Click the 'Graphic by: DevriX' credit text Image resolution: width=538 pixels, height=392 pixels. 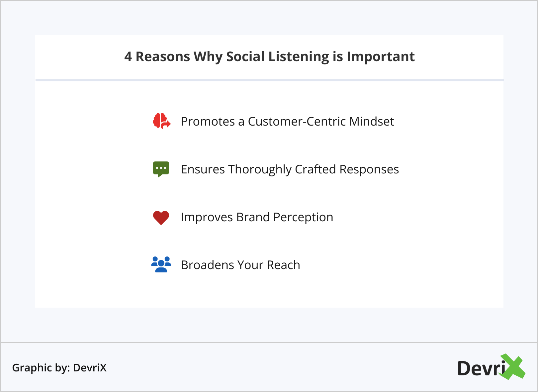click(x=59, y=368)
